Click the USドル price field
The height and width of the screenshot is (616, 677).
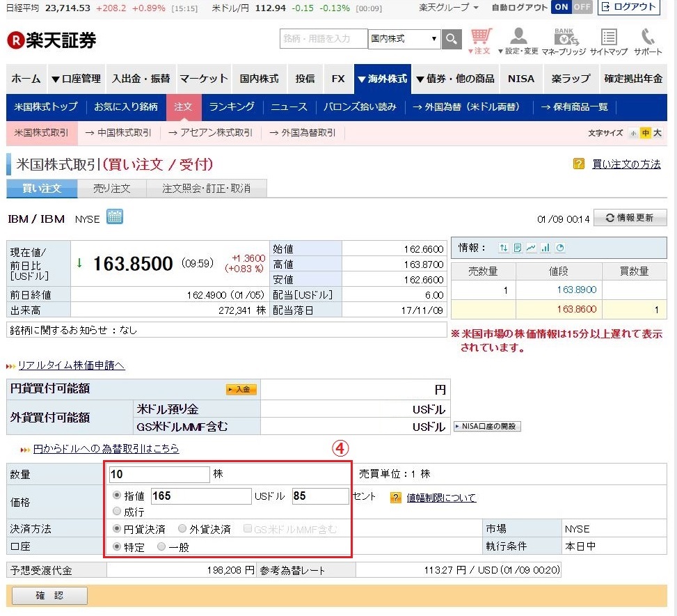201,496
